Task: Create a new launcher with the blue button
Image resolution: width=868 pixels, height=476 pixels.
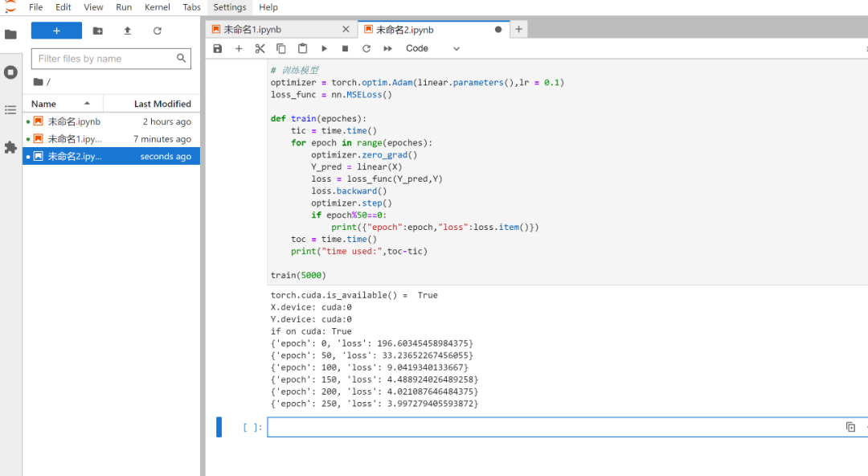Action: (55, 30)
